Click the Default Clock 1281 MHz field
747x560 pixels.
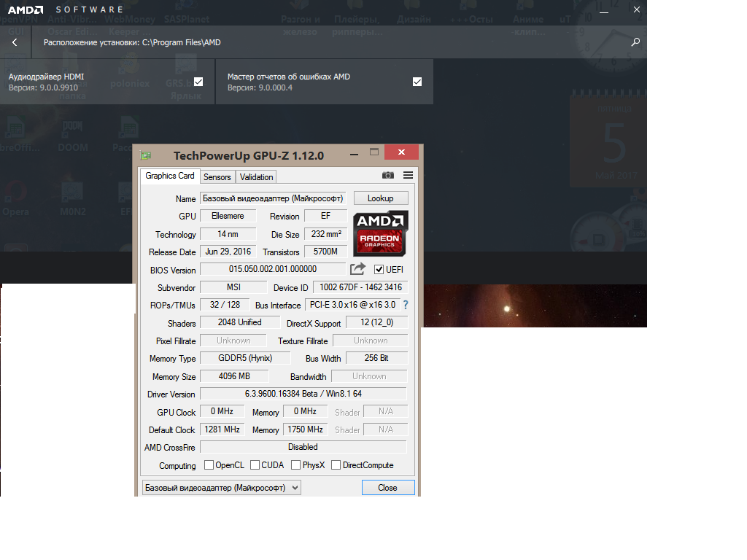[x=222, y=429]
